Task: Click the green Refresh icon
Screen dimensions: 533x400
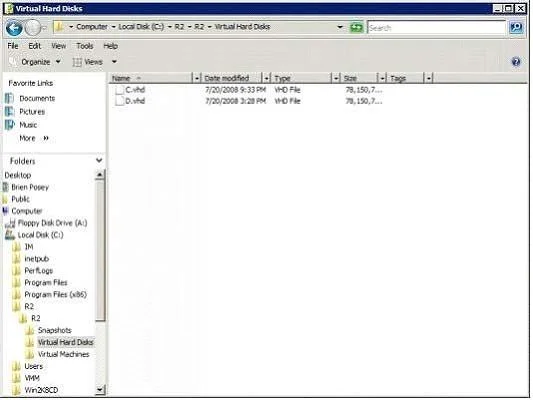Action: [x=357, y=27]
